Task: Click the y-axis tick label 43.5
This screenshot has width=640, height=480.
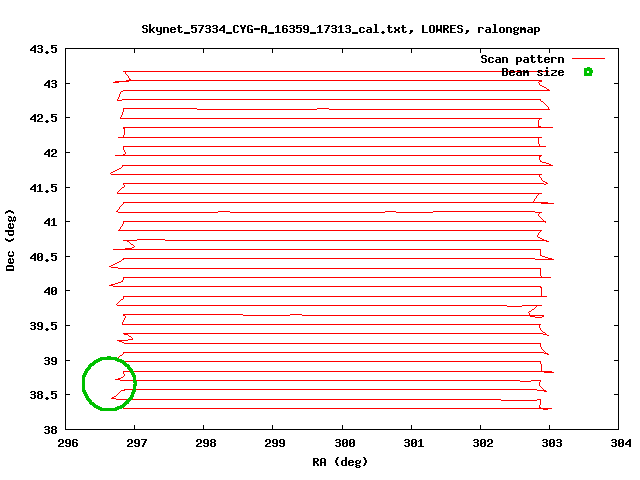Action: (44, 49)
